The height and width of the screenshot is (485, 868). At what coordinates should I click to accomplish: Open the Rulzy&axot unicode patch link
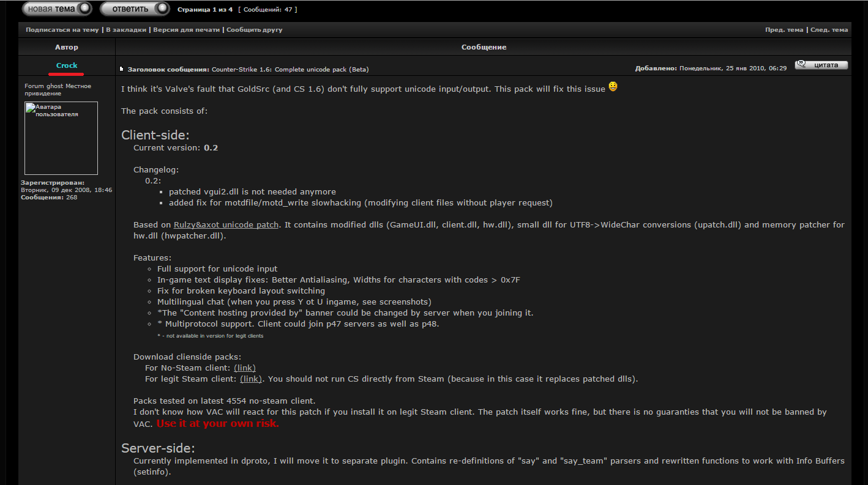(x=226, y=224)
